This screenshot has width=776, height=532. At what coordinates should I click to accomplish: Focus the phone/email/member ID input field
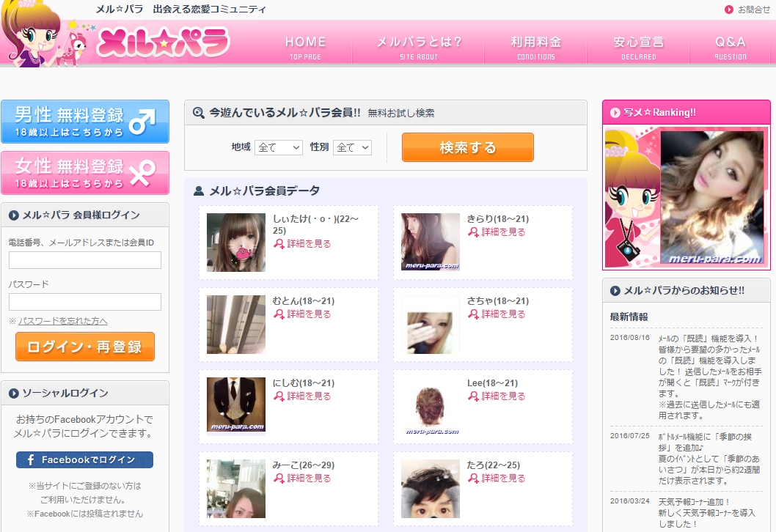pos(85,260)
